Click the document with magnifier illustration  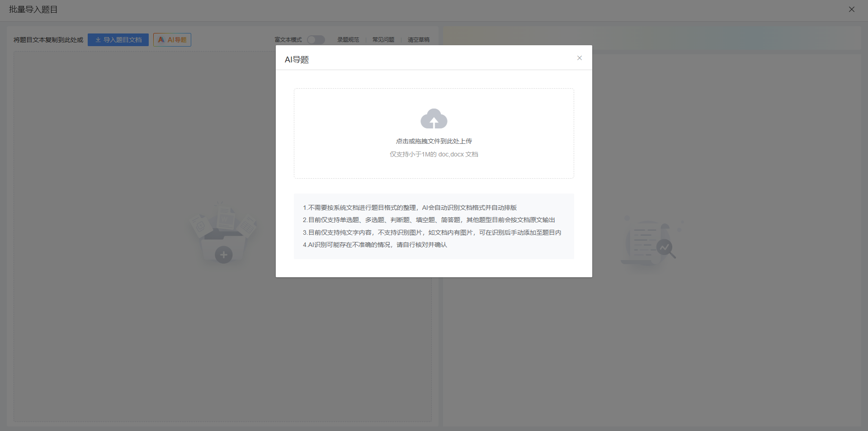650,242
